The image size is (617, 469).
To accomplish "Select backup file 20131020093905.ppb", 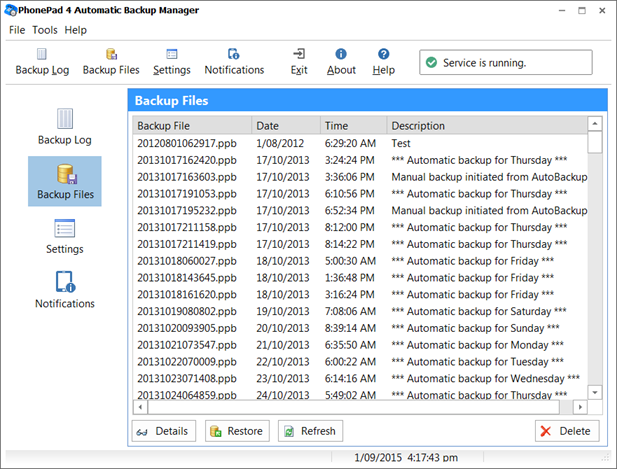I will pos(187,328).
